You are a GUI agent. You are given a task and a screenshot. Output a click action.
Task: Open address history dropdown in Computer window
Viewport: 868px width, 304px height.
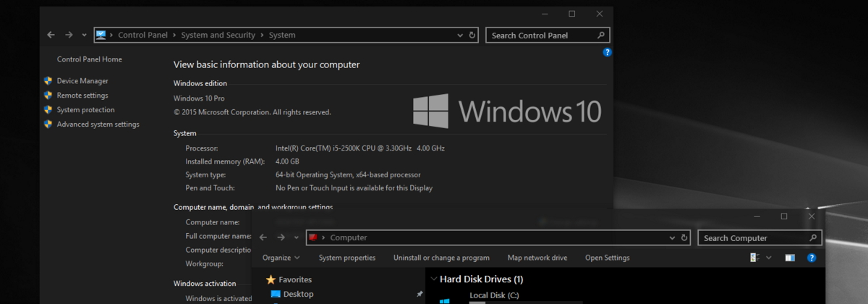(671, 237)
